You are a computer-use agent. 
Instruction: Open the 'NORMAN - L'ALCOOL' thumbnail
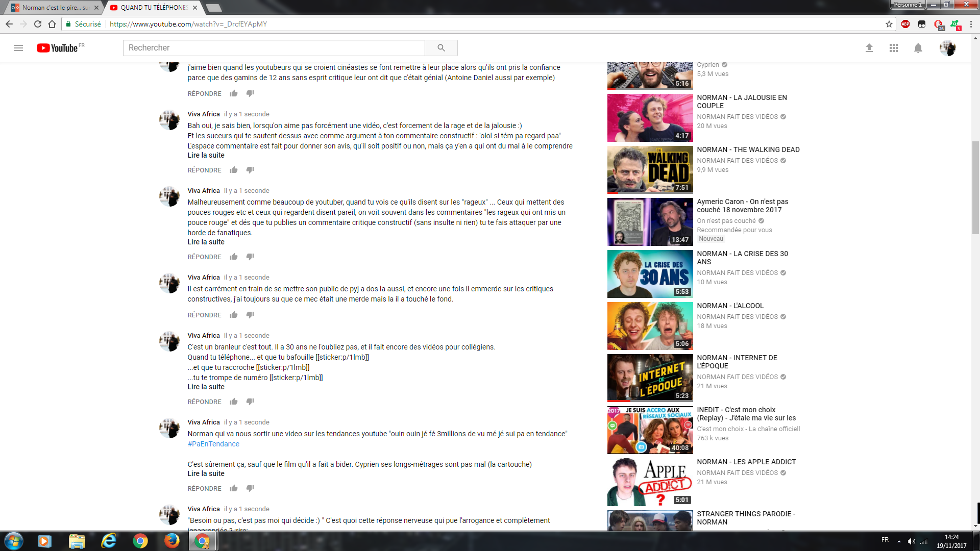click(x=650, y=326)
